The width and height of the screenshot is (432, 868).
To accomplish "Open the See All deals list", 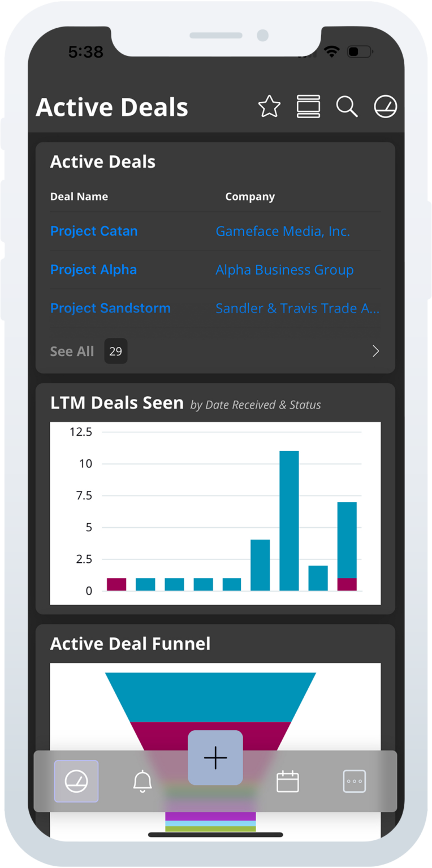I will click(72, 351).
